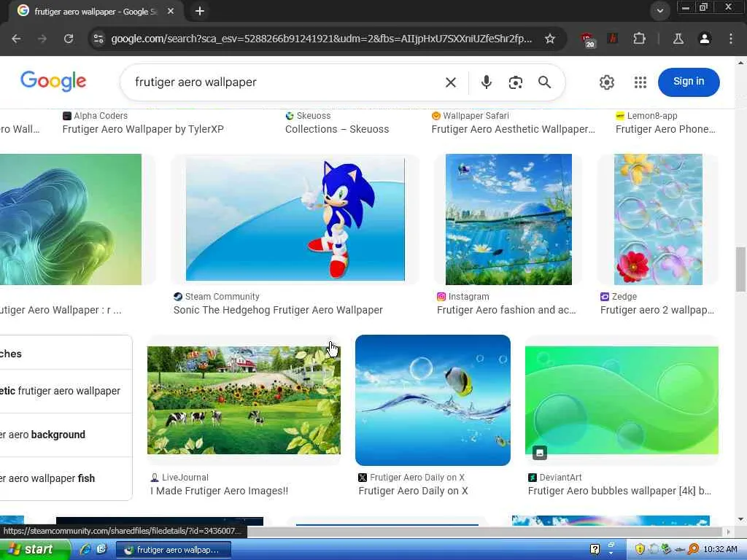Click Frutiger aero 2 wallpaper Zedge title
Image resolution: width=747 pixels, height=560 pixels.
tap(657, 310)
